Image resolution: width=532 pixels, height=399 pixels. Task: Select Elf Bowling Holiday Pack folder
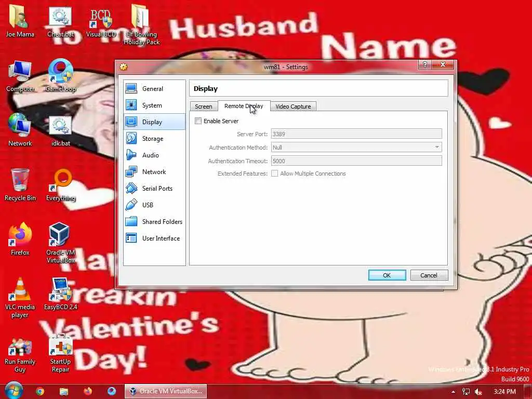[x=141, y=25]
